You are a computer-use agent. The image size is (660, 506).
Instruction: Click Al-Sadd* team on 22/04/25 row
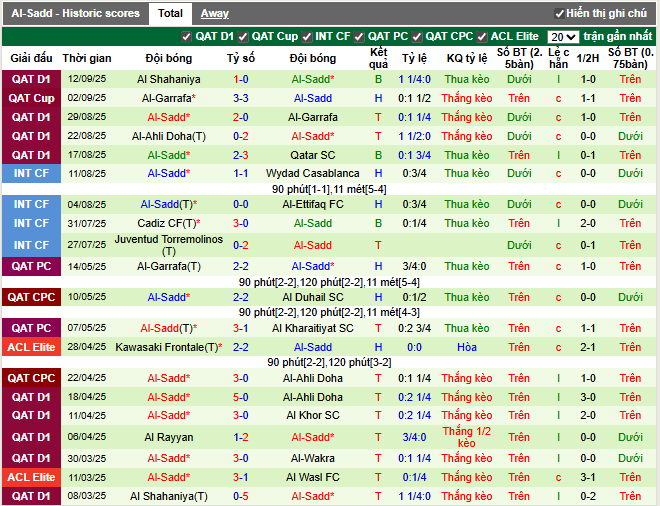click(169, 378)
